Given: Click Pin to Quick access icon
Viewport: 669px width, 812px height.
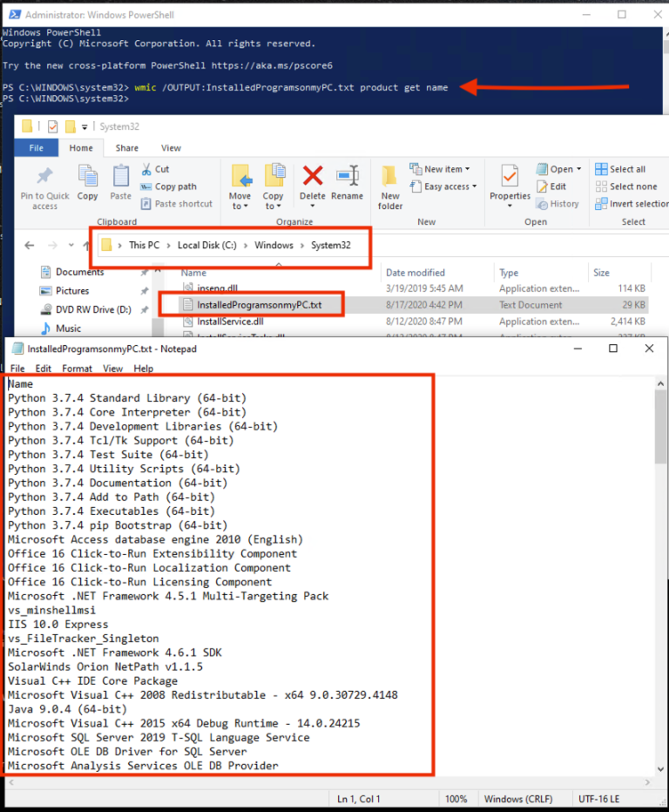Looking at the screenshot, I should point(44,176).
